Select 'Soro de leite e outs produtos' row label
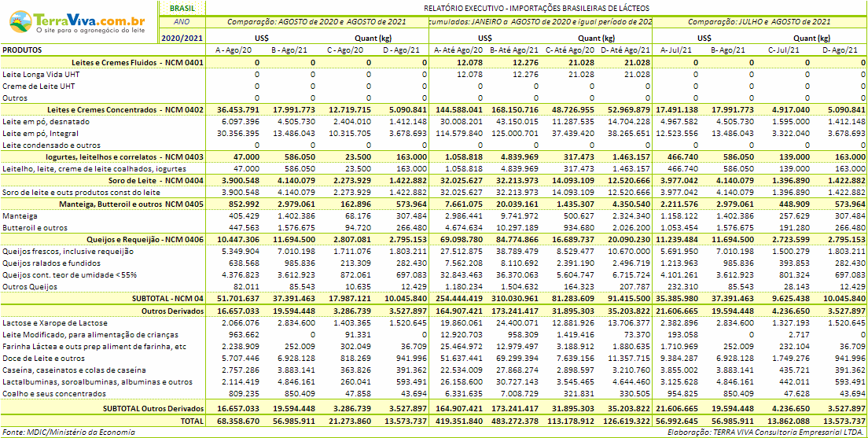 82,193
